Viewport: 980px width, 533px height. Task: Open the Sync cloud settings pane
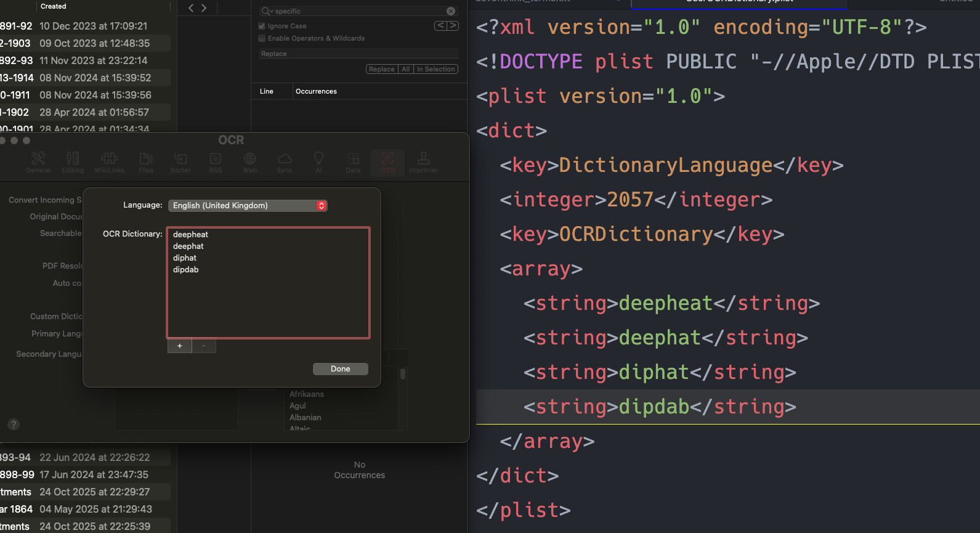click(285, 162)
